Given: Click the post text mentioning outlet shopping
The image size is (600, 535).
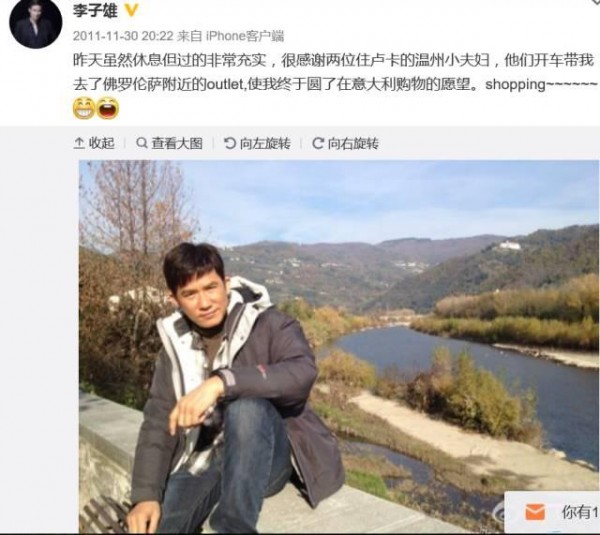Looking at the screenshot, I should tap(335, 72).
